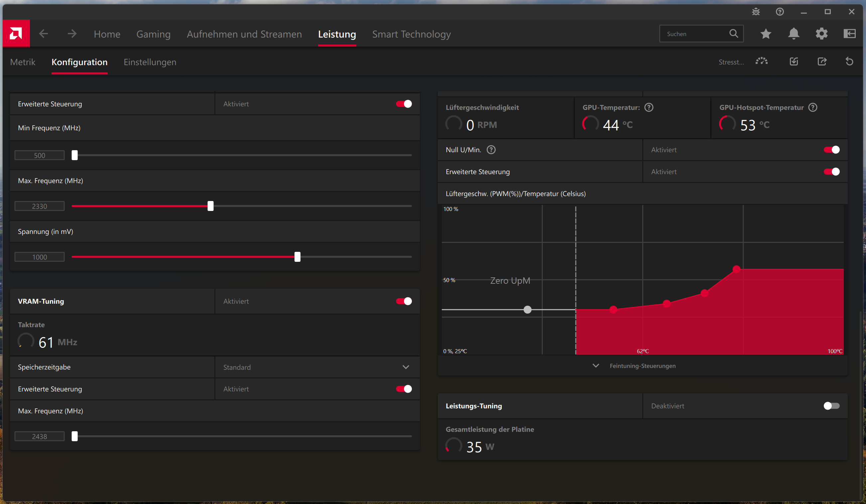Select the first red fan curve point
Viewport: 866px width, 504px height.
pos(613,310)
